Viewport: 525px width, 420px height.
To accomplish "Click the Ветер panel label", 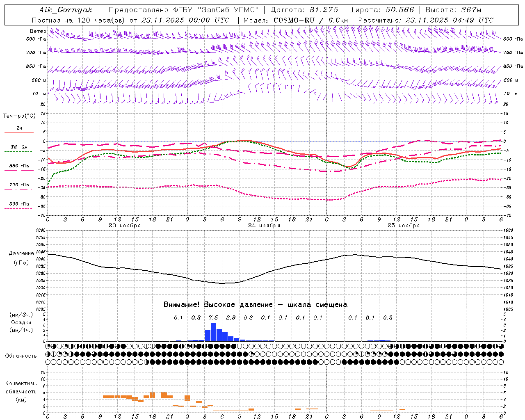I will (38, 31).
